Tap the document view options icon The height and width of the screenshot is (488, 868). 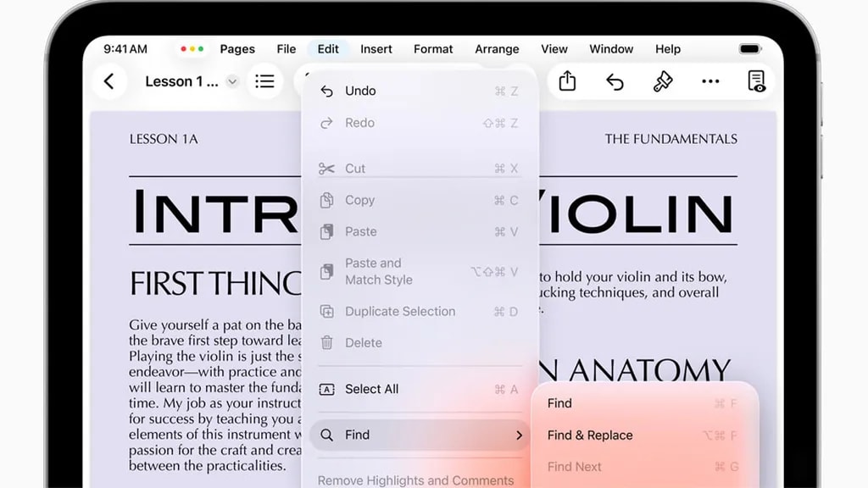pyautogui.click(x=756, y=81)
